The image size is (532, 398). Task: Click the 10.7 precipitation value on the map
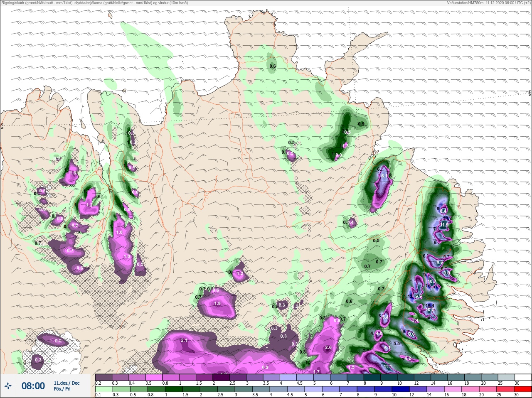pyautogui.click(x=433, y=281)
